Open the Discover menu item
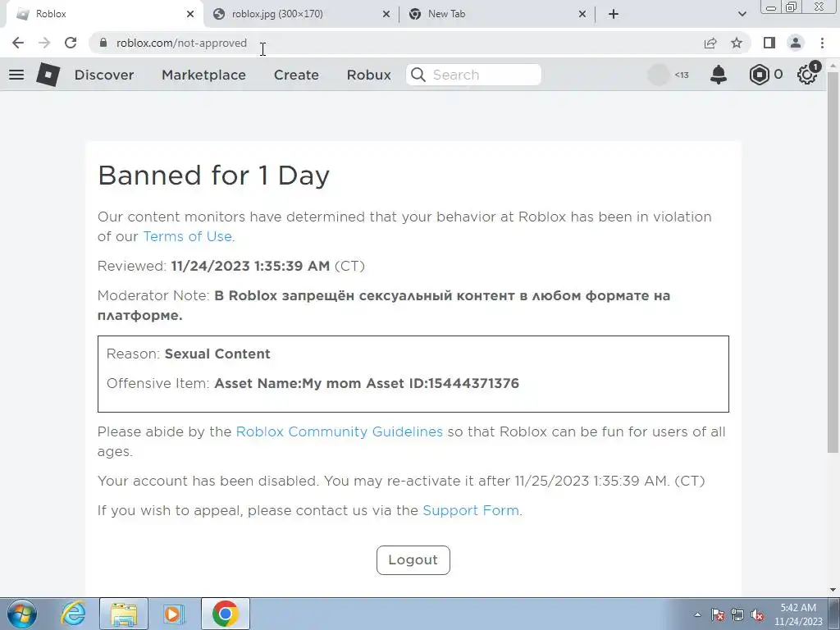The height and width of the screenshot is (630, 840). click(104, 75)
